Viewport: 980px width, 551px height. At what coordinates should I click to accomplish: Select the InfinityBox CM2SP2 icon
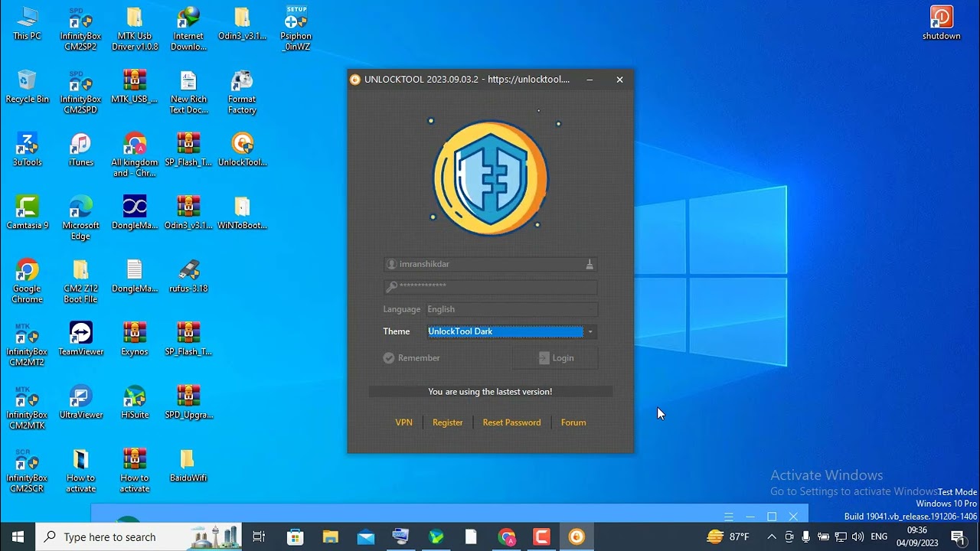point(80,28)
